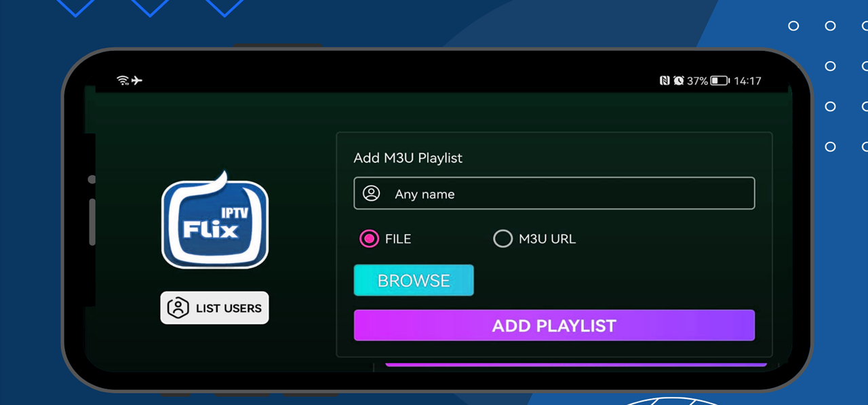This screenshot has width=868, height=405.
Task: Switch playlist source to M3U URL
Action: click(503, 239)
